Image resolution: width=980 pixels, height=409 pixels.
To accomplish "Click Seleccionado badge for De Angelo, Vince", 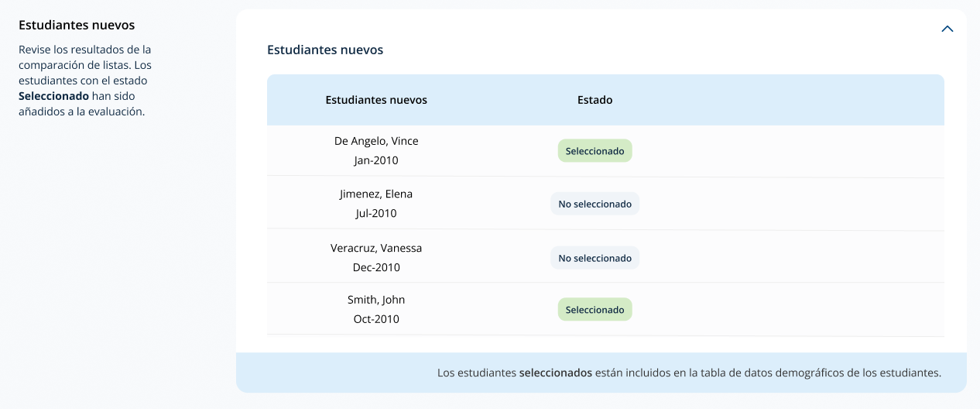I will pyautogui.click(x=595, y=151).
